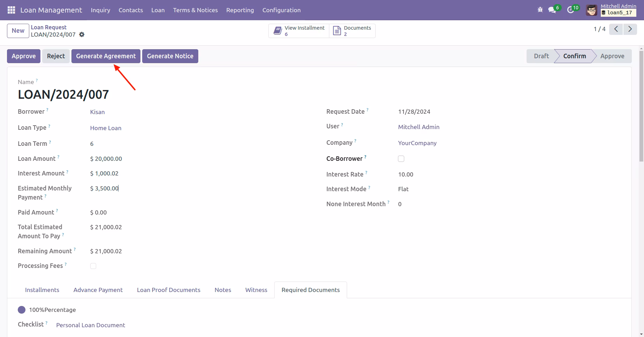Click None Interest Month value 0
This screenshot has width=644, height=337.
[400, 204]
